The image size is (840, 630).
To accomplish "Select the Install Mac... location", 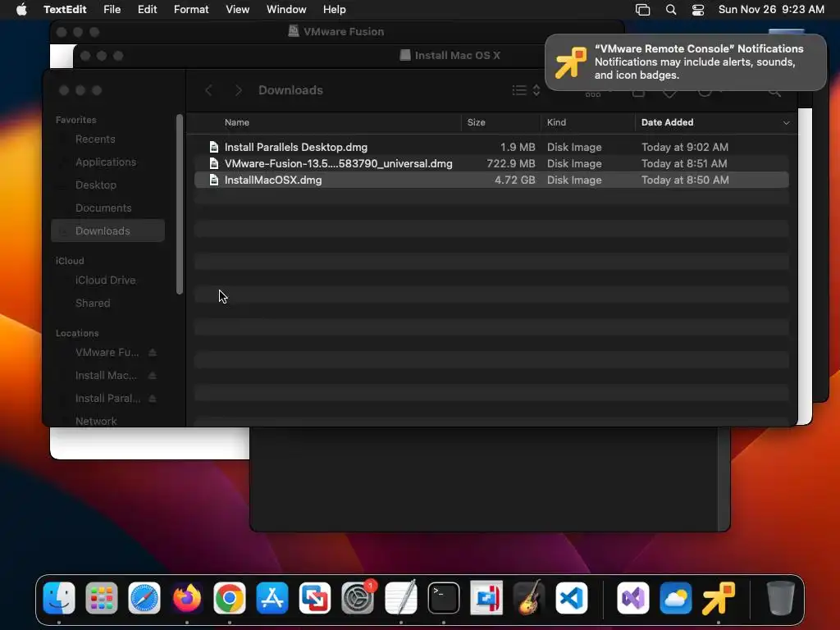I will 106,376.
